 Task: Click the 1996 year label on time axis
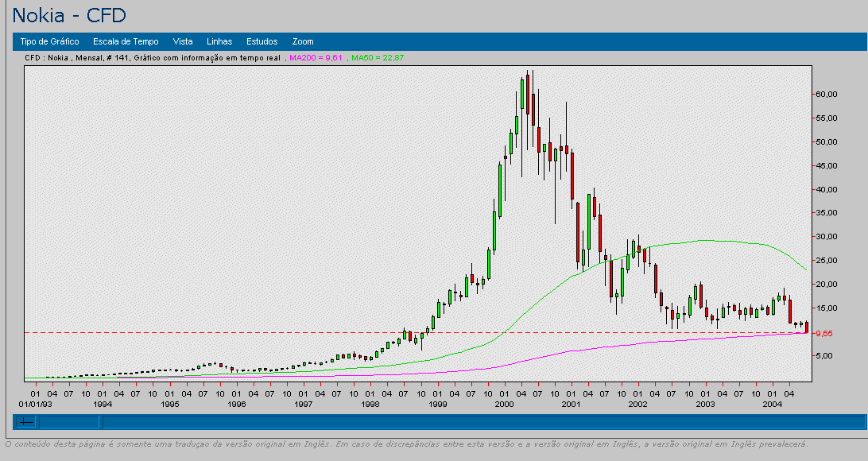236,405
